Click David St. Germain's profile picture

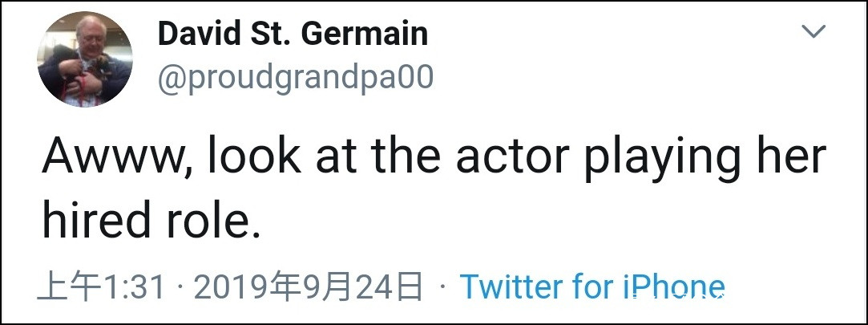(85, 61)
